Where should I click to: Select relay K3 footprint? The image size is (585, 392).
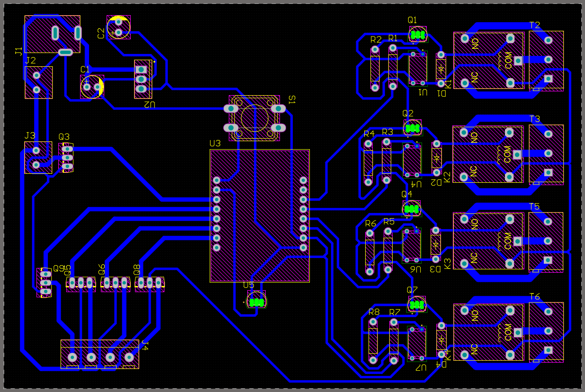(488, 241)
